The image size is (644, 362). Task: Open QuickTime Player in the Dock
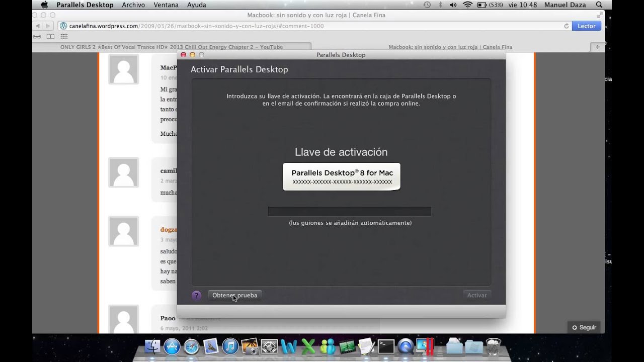(x=406, y=346)
